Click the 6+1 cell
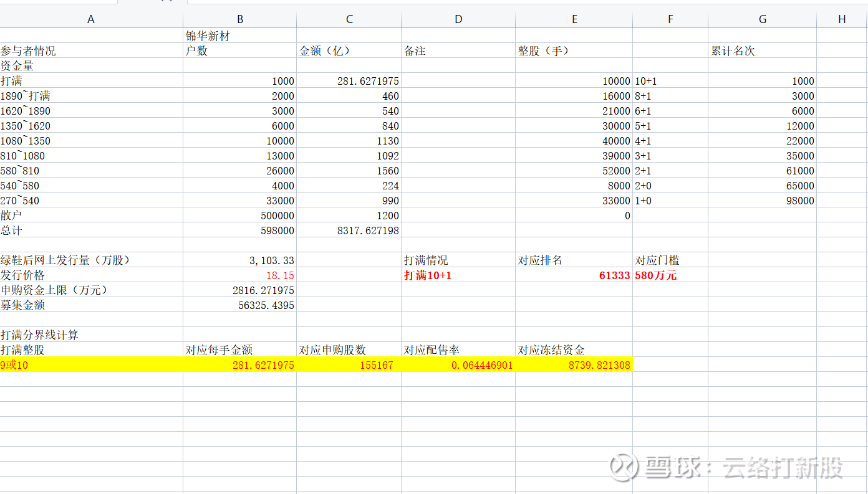Viewport: 868px width, 494px height. click(670, 110)
